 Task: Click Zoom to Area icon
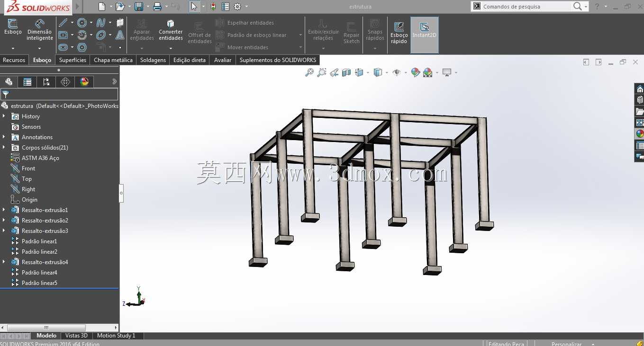coord(322,72)
